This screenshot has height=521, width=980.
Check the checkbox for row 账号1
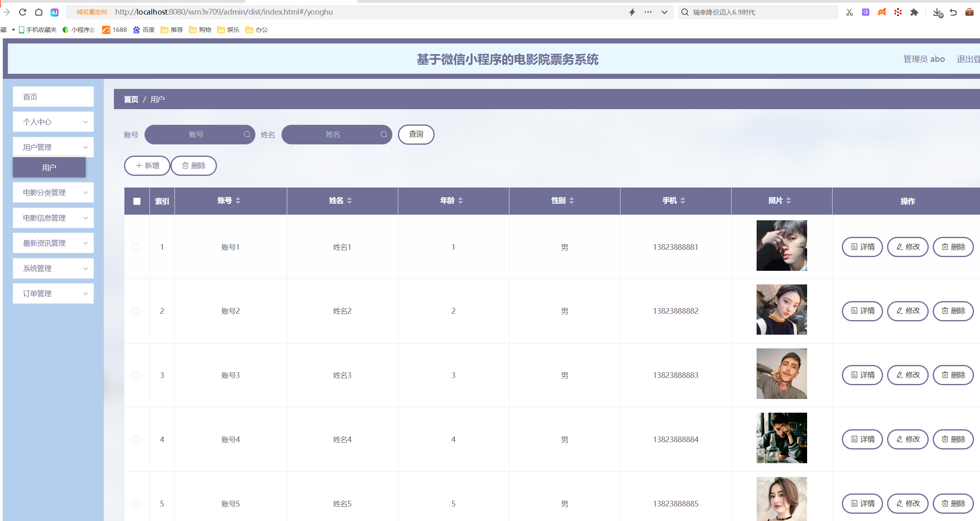click(x=136, y=247)
